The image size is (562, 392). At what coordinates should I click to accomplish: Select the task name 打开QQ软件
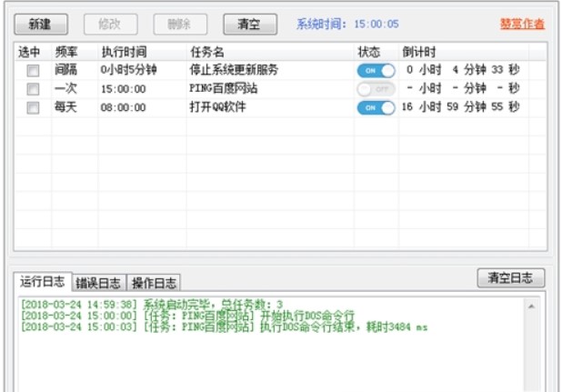[217, 107]
